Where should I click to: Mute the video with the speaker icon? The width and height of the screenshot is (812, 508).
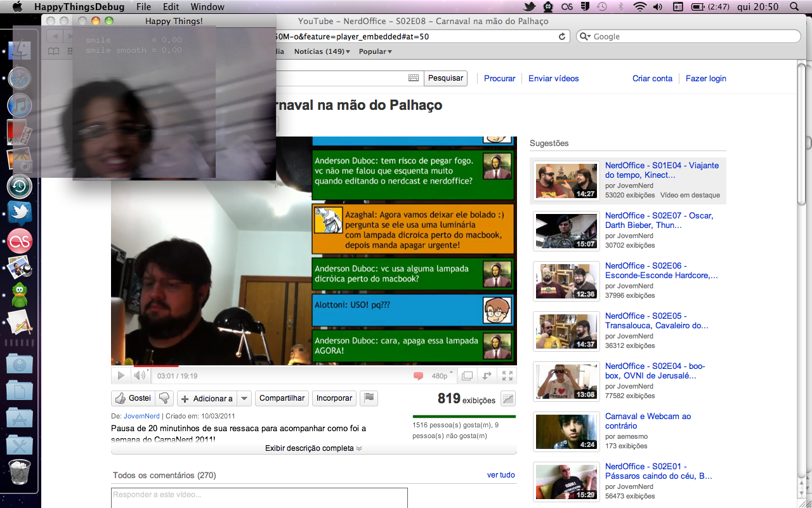(139, 375)
